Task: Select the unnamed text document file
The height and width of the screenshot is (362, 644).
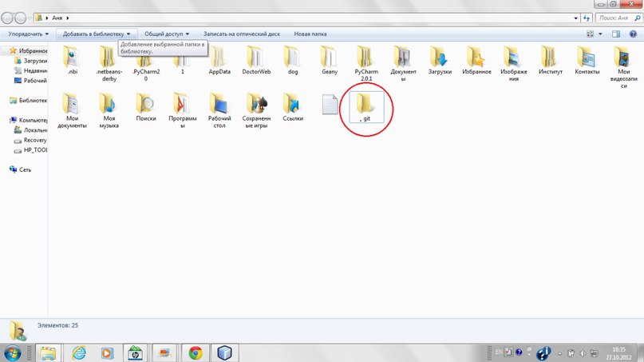Action: click(330, 105)
